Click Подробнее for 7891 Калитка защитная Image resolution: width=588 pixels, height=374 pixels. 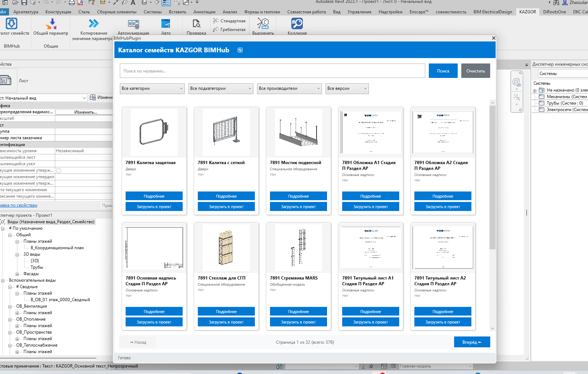154,196
